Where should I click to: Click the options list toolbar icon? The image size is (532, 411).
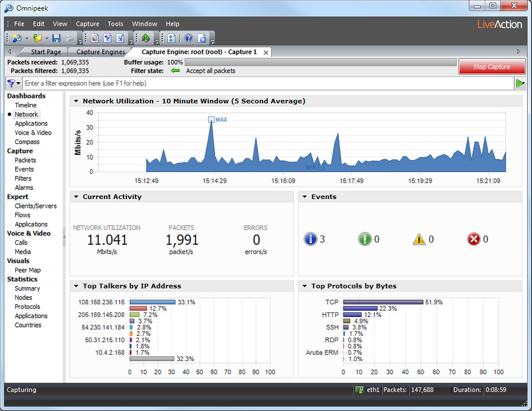(x=171, y=38)
